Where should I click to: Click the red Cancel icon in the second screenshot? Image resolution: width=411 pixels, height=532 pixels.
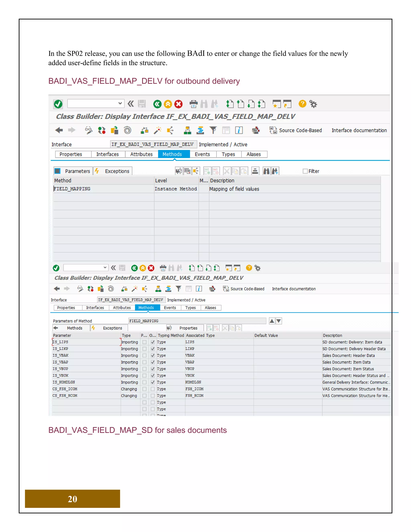[151, 268]
